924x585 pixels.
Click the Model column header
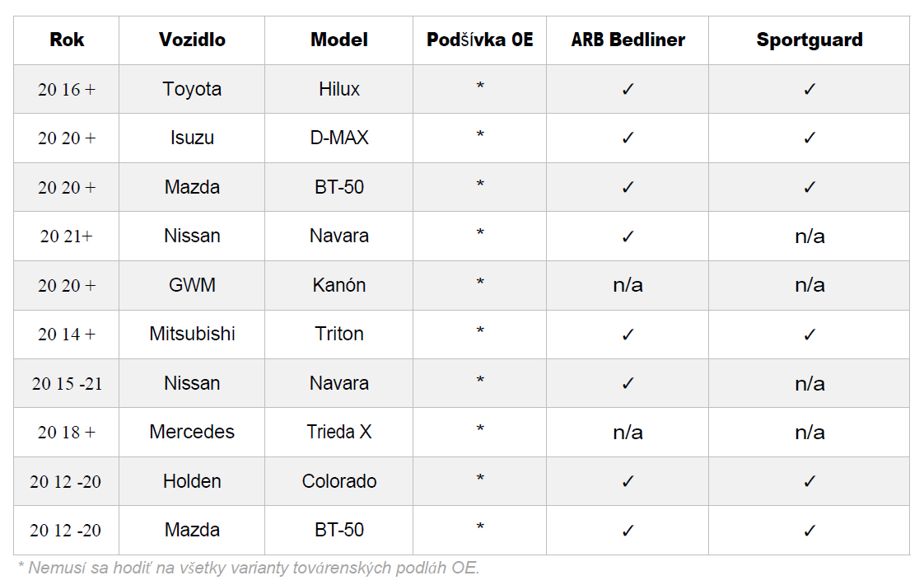pos(338,40)
